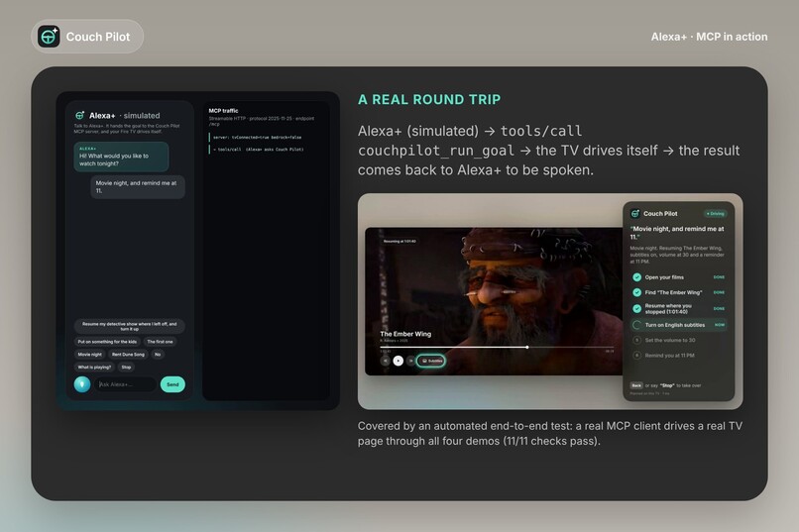This screenshot has height=532, width=799.
Task: Click the Driving status badge
Action: [716, 214]
